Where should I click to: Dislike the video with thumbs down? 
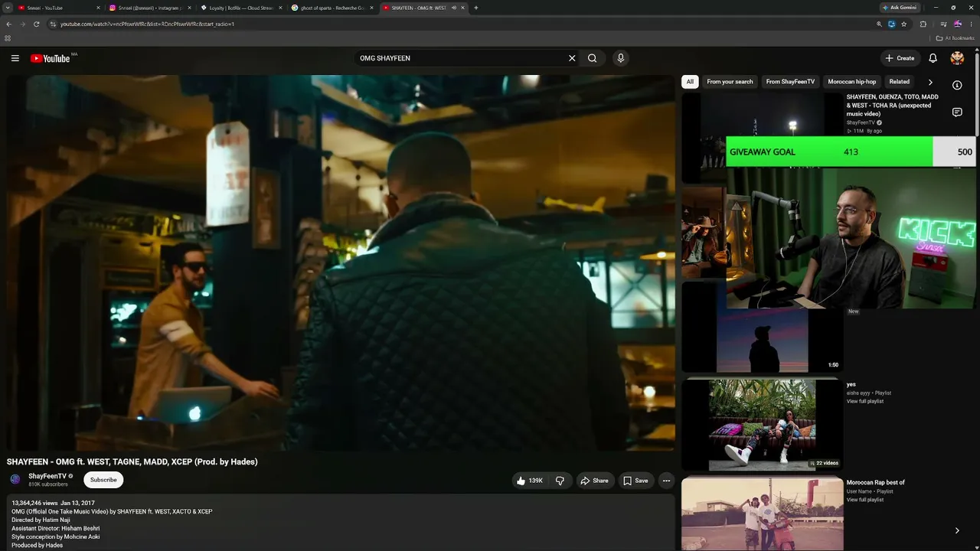[560, 481]
